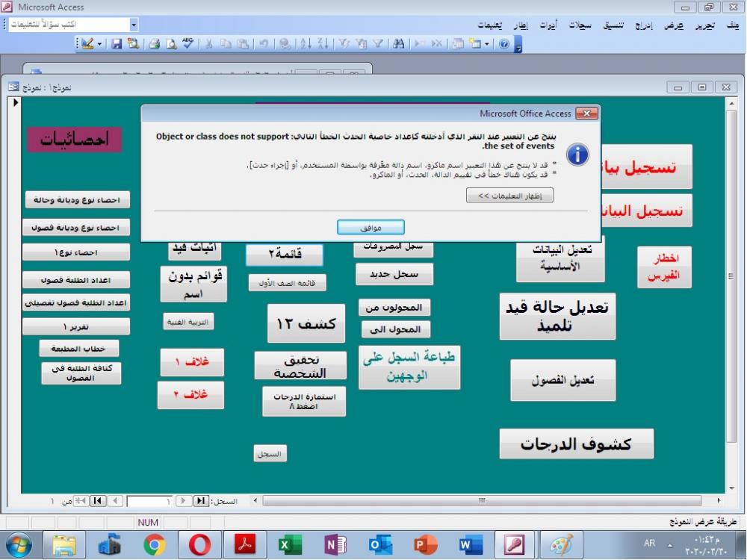Open the إدراج (Insert) menu
The height and width of the screenshot is (560, 747).
644,25
